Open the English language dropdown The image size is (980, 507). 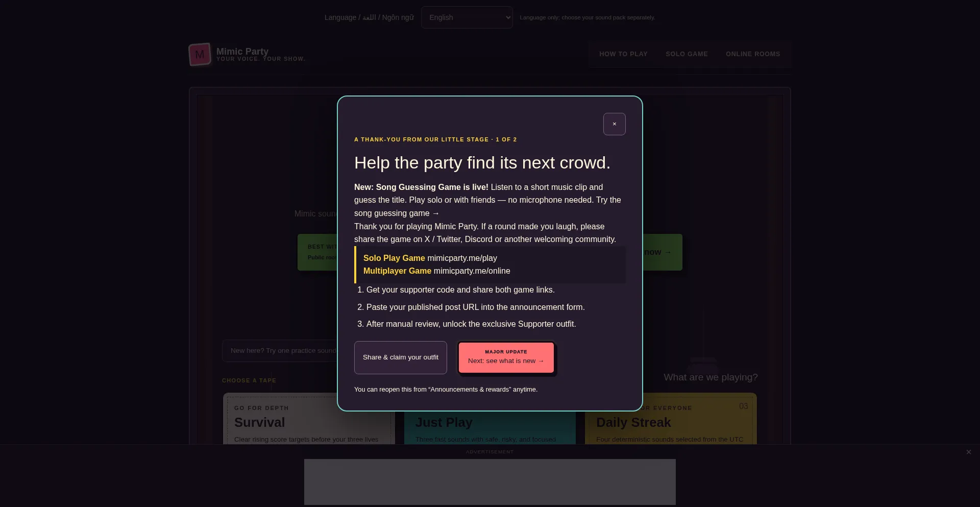tap(467, 17)
